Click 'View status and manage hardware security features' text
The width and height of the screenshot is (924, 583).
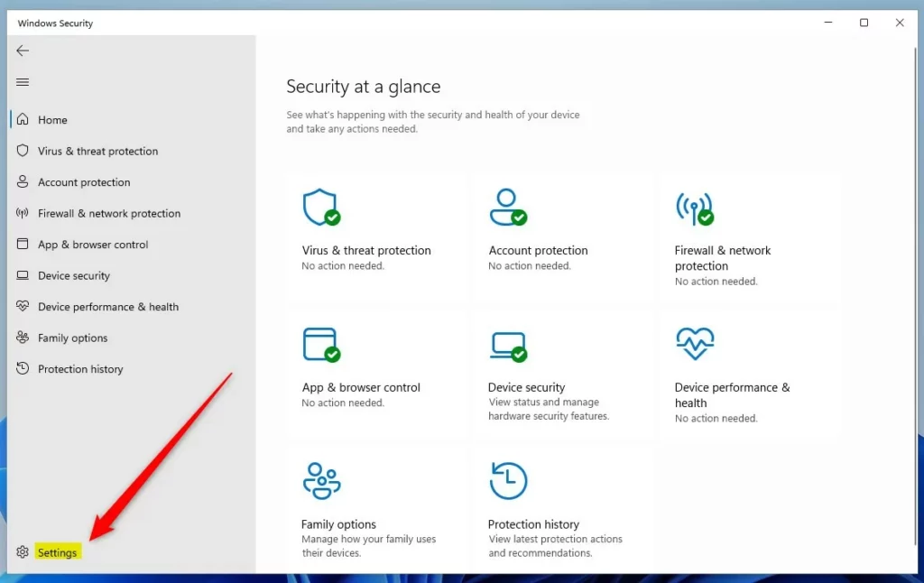549,409
